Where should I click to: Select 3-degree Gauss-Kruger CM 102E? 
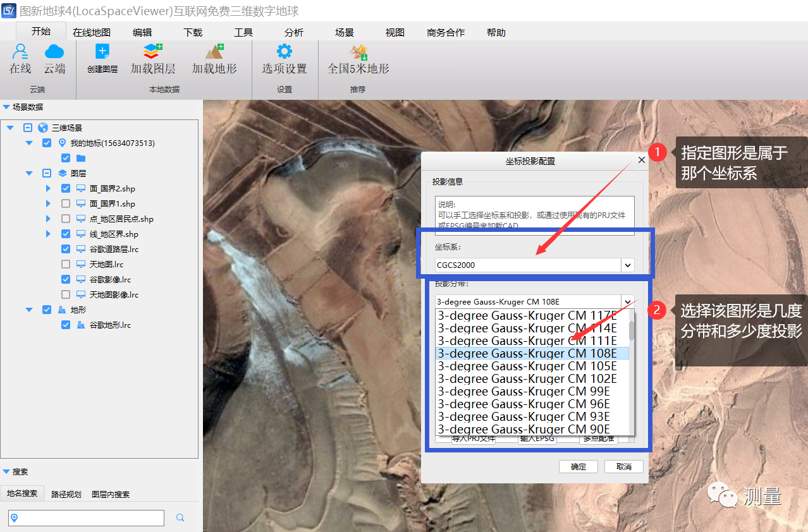[x=532, y=378]
